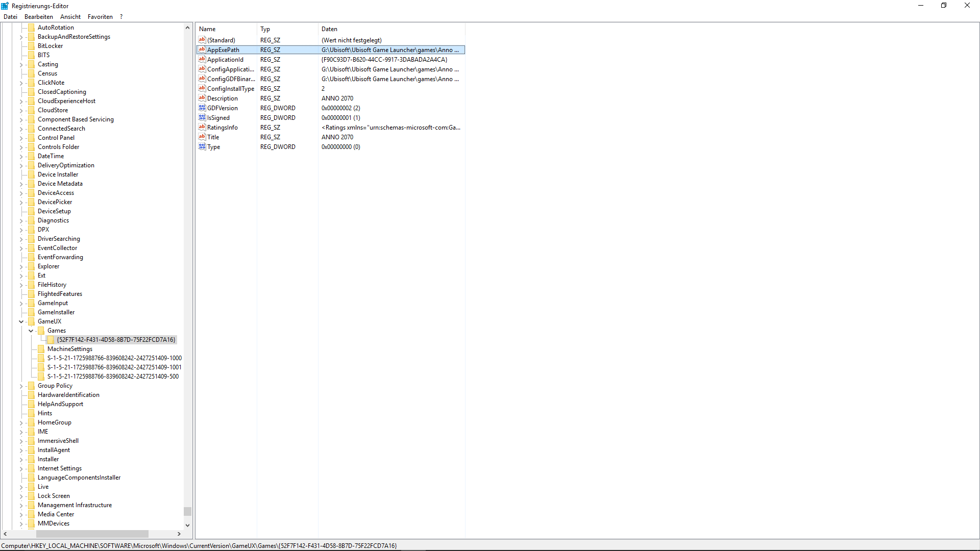Open the Bearbeiten menu
The width and height of the screenshot is (980, 551).
(38, 17)
